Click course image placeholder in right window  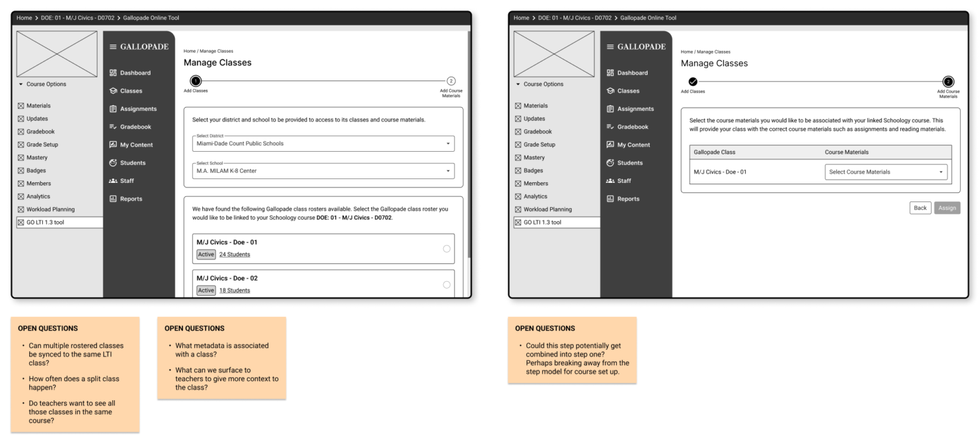(554, 54)
